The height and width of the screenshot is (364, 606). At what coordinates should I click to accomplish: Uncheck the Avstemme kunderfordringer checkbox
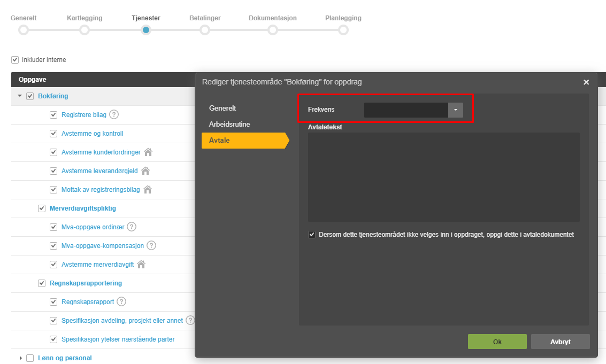pos(53,152)
